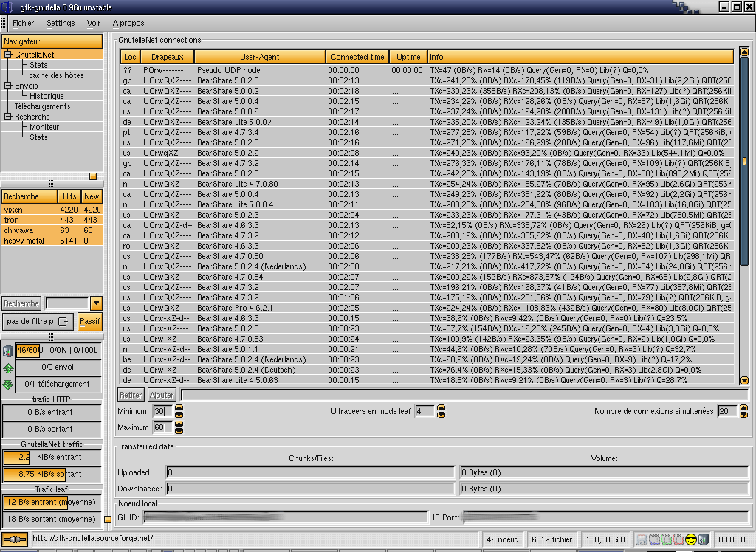Select the 'BearShare 4.7.0.84' connection row

click(427, 277)
